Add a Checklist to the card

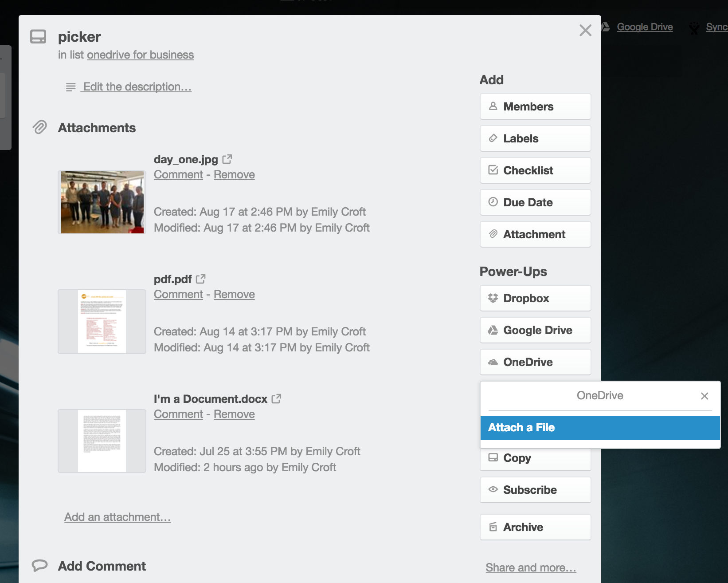click(535, 170)
